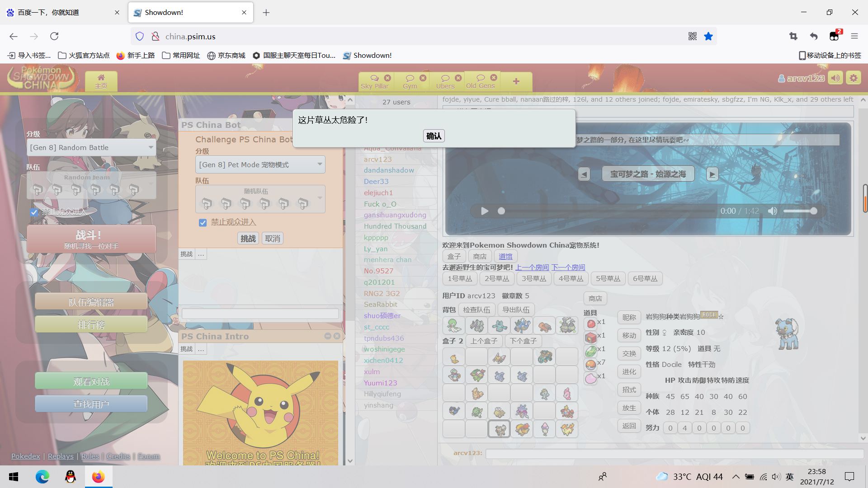Open 观看对战 watch battle
This screenshot has width=868, height=488.
[91, 382]
